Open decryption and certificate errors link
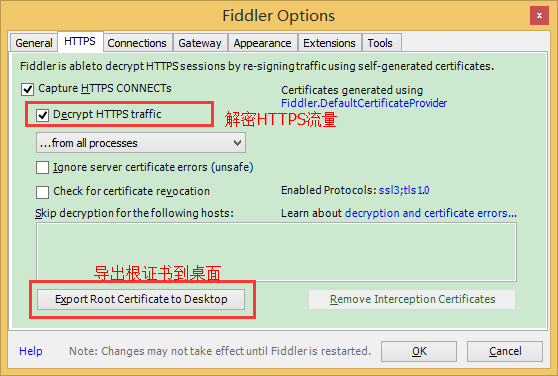The height and width of the screenshot is (376, 558). pos(431,213)
